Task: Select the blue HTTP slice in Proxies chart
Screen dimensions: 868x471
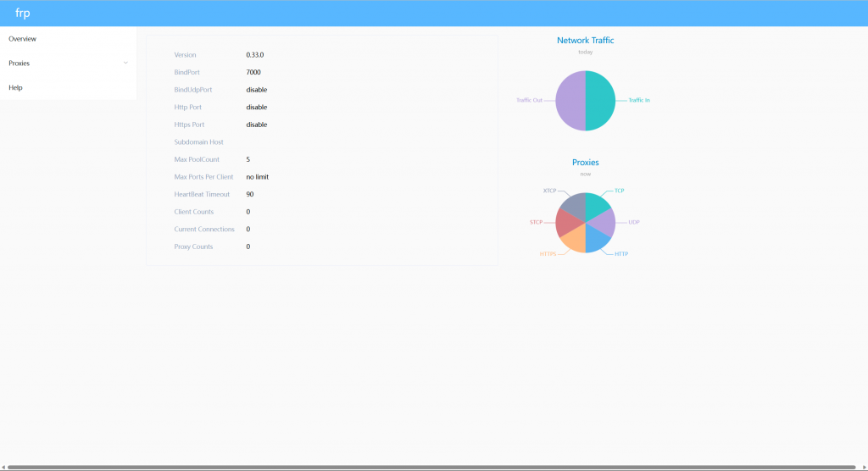Action: [x=596, y=240]
